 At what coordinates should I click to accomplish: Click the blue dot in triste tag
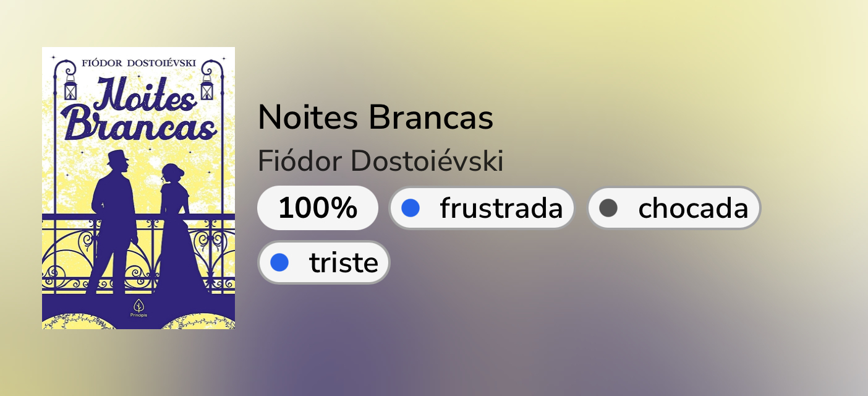(x=279, y=263)
